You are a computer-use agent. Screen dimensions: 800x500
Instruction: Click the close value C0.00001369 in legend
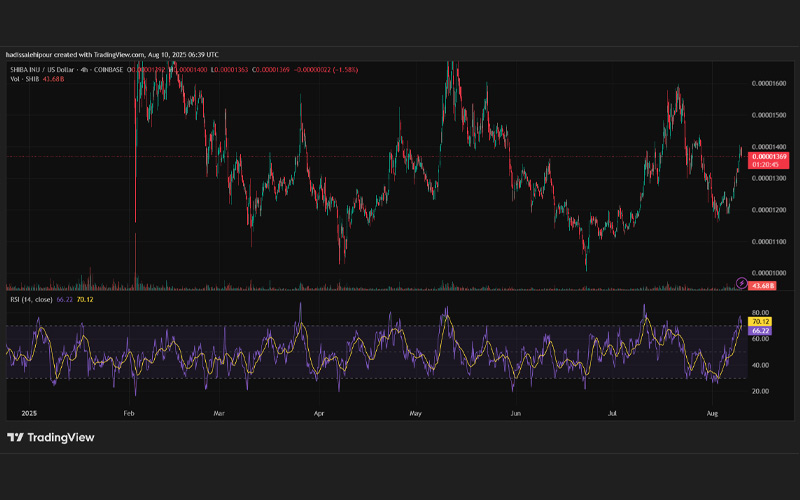(x=270, y=69)
